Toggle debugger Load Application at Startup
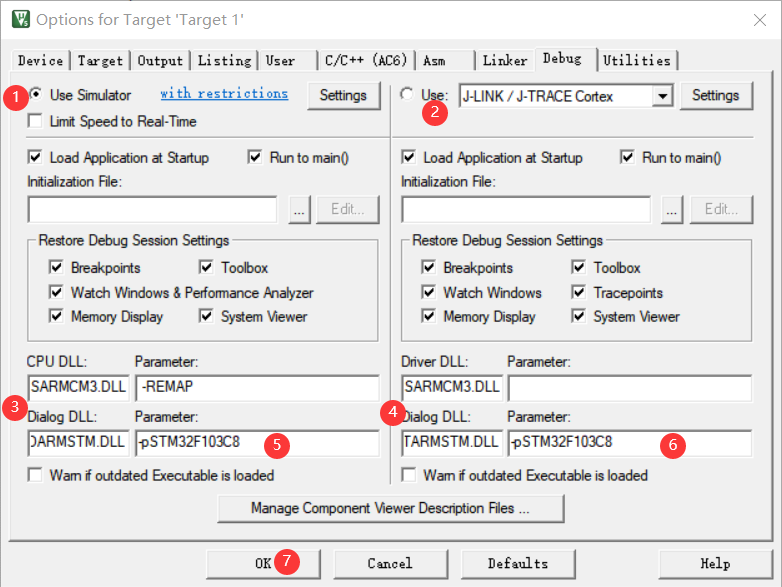Screen dimensions: 782x587 [x=408, y=158]
